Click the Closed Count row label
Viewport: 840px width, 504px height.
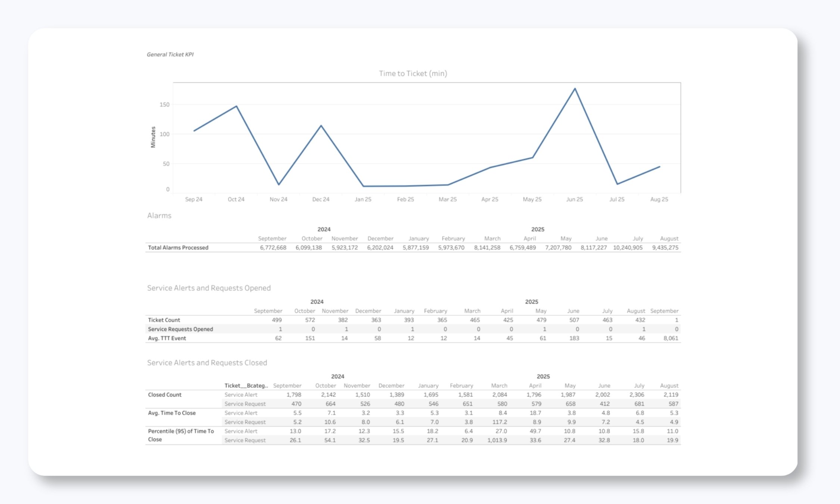(165, 395)
